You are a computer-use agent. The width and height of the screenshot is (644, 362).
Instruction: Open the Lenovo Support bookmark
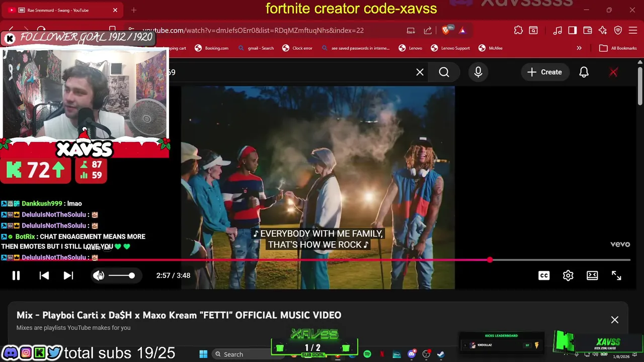pyautogui.click(x=450, y=48)
